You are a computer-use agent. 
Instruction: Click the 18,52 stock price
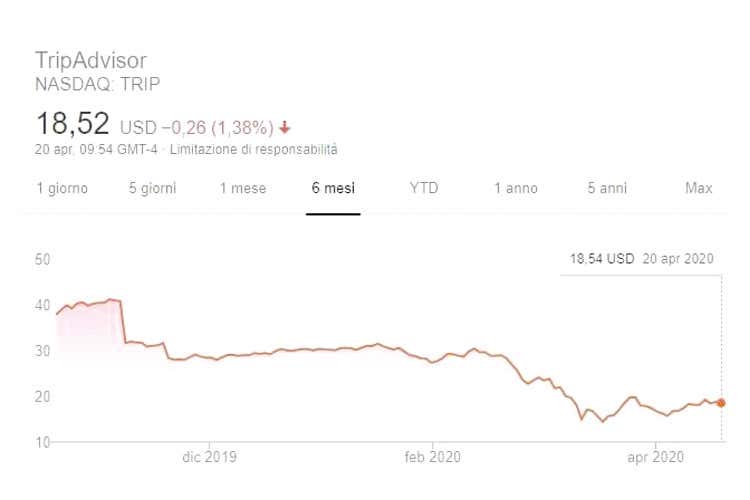pos(73,125)
